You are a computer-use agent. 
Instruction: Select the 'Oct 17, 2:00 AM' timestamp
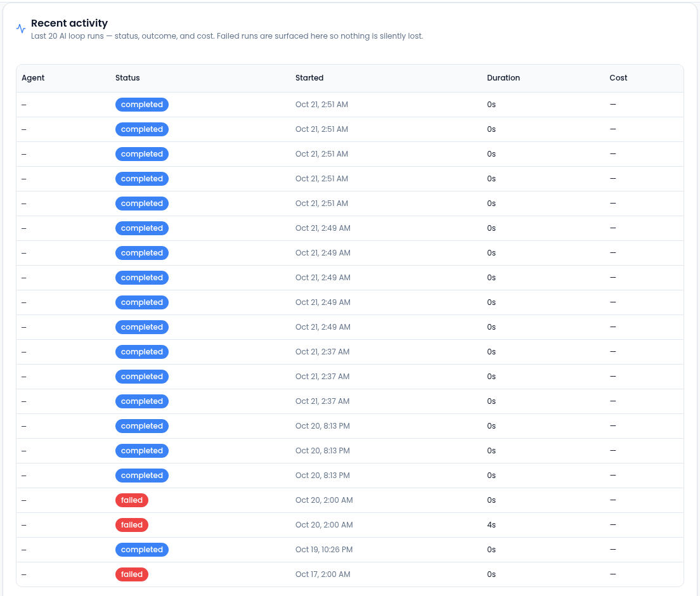point(323,574)
